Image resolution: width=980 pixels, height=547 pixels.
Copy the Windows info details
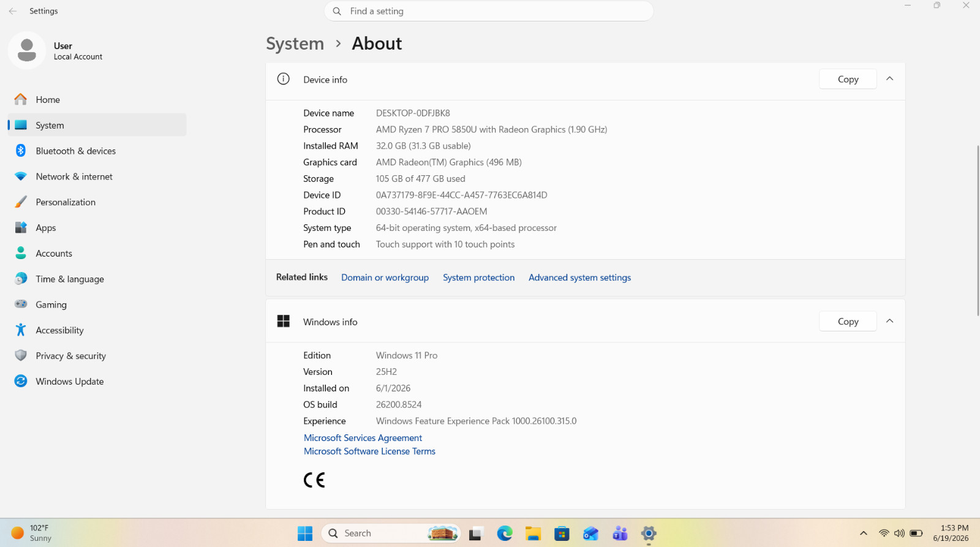pyautogui.click(x=848, y=321)
